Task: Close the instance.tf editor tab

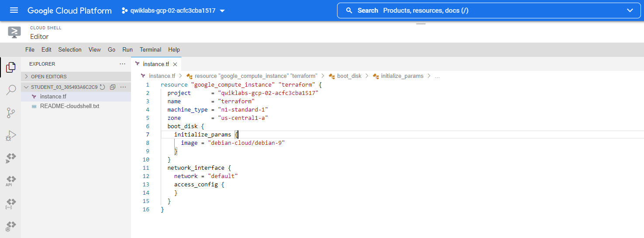Action: pyautogui.click(x=175, y=64)
